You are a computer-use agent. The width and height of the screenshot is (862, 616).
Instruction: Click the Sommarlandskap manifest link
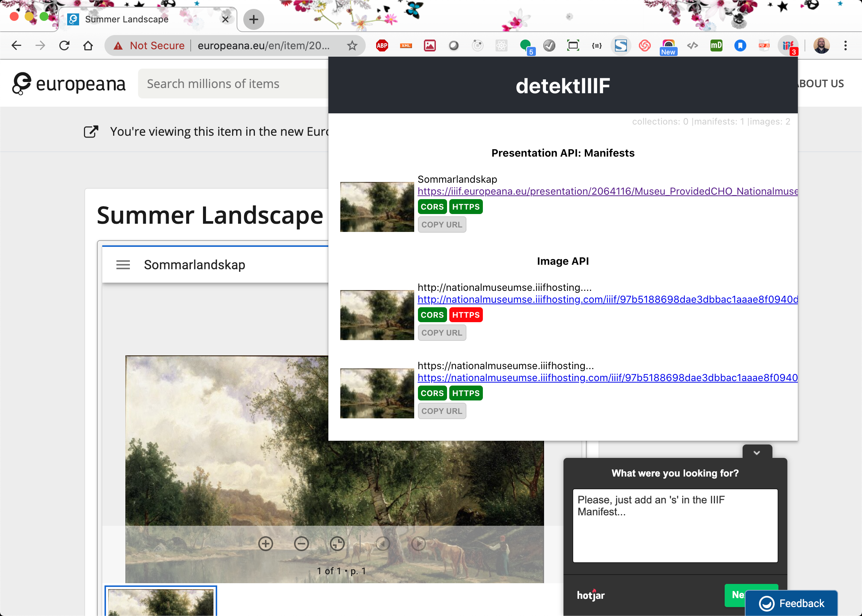[607, 191]
